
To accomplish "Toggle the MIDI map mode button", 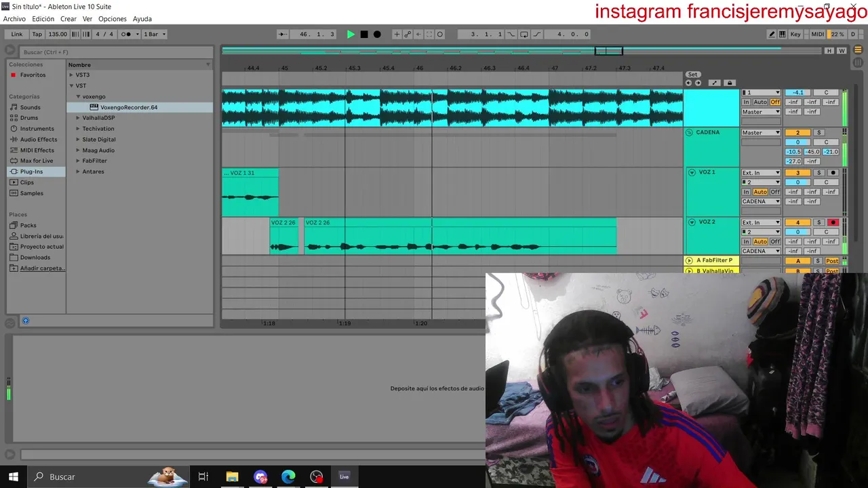I will click(x=818, y=34).
